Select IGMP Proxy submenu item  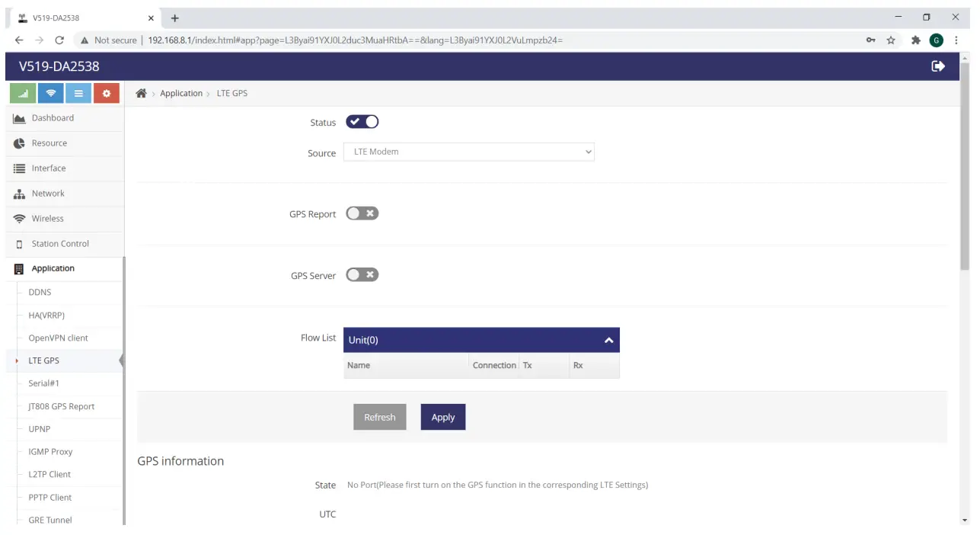click(x=50, y=452)
